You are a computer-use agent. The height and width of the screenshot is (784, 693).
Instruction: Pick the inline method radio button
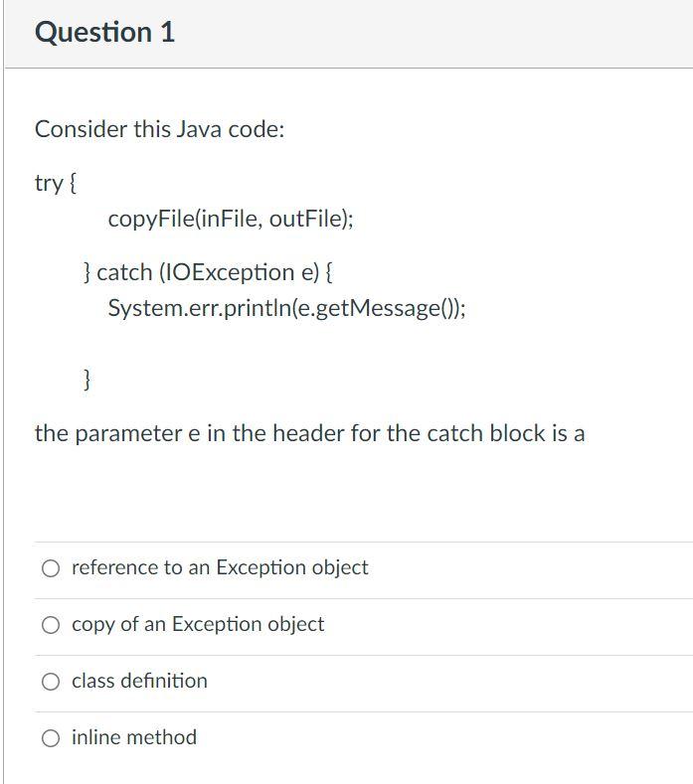(x=51, y=738)
